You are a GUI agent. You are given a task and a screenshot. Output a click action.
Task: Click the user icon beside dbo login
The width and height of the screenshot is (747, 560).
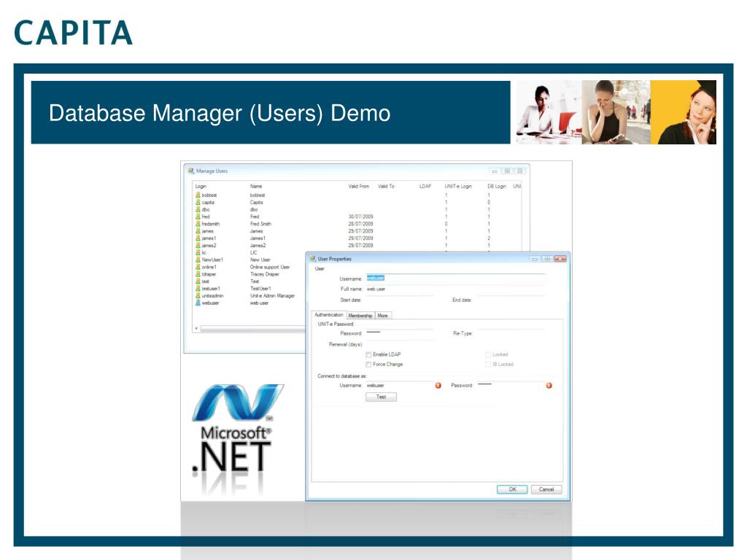(x=198, y=209)
